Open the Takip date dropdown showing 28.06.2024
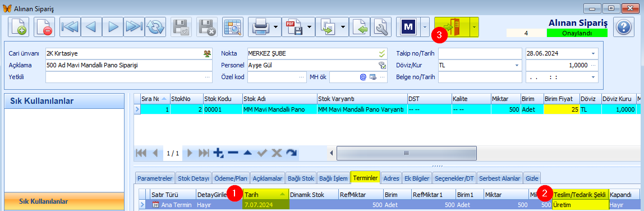Screen dimensions: 644x211 pos(592,53)
